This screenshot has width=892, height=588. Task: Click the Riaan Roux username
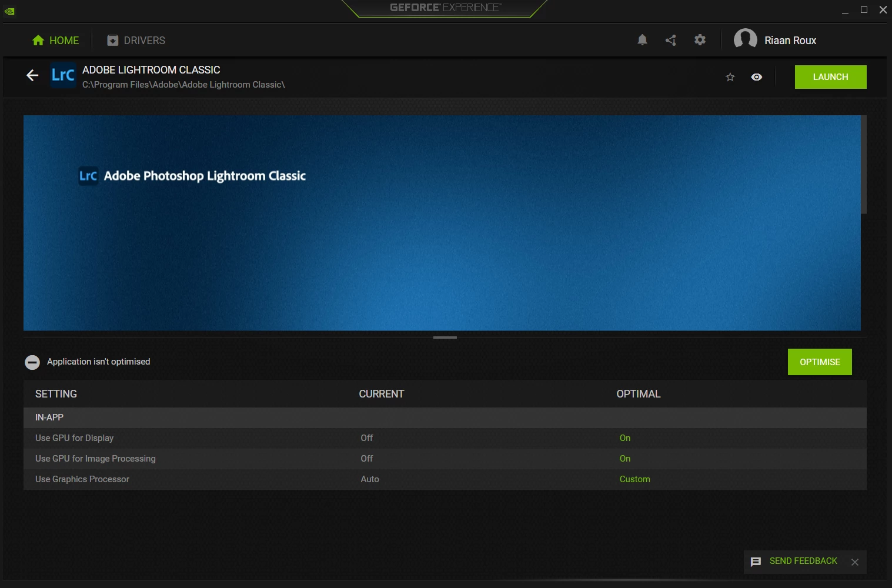pos(790,41)
